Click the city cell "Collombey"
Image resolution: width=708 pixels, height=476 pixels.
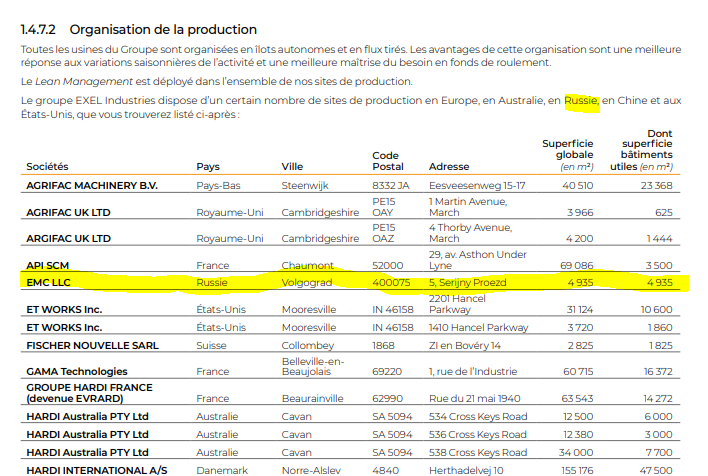coord(308,346)
